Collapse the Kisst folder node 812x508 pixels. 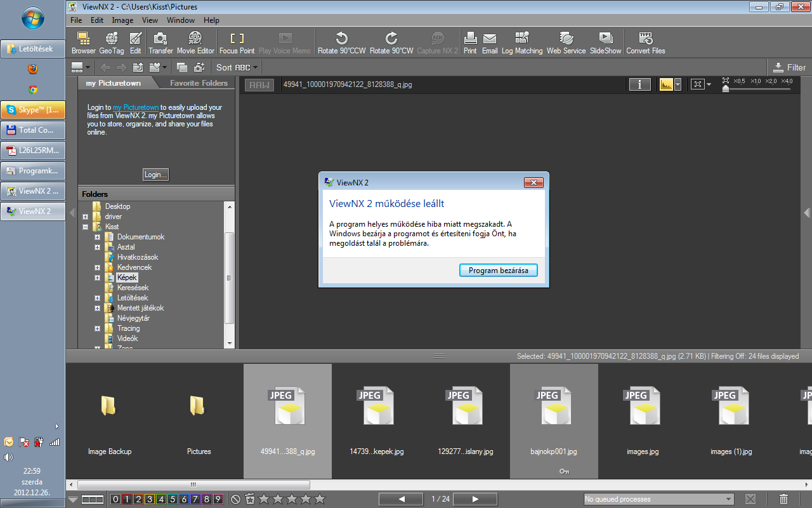pyautogui.click(x=86, y=227)
